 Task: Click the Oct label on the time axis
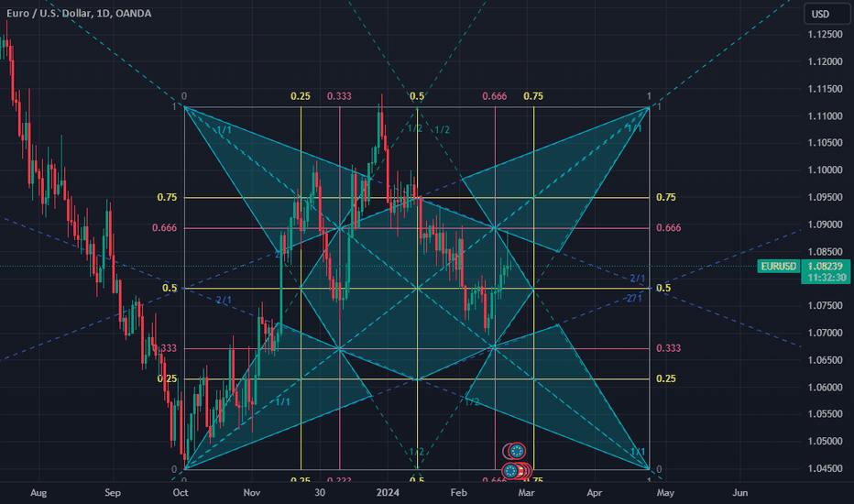(x=181, y=493)
